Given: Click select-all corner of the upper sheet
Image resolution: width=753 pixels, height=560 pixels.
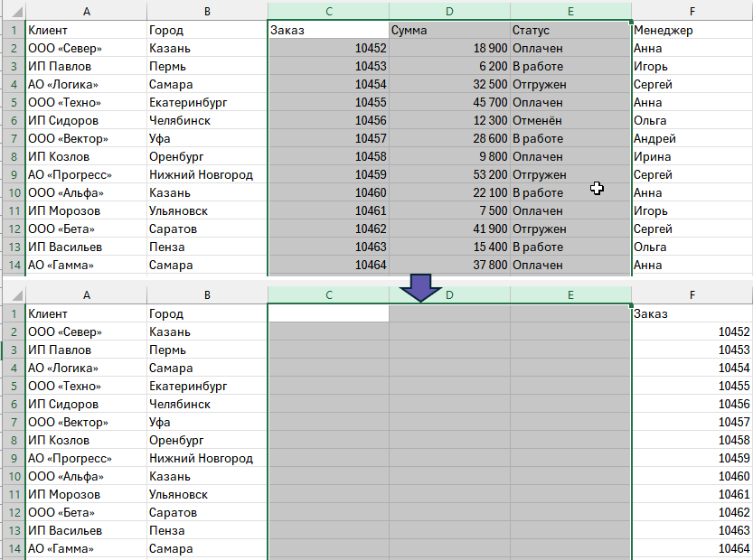Looking at the screenshot, I should click(13, 11).
